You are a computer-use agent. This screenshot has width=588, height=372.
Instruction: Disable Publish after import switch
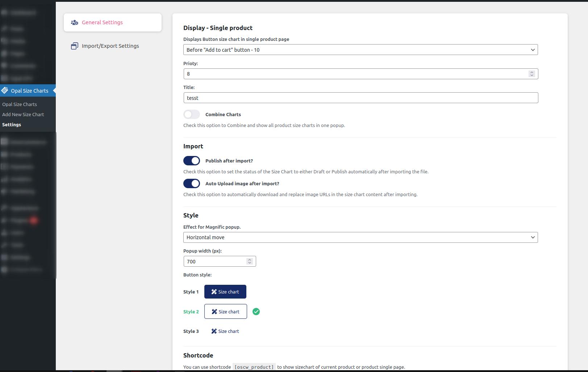[192, 161]
